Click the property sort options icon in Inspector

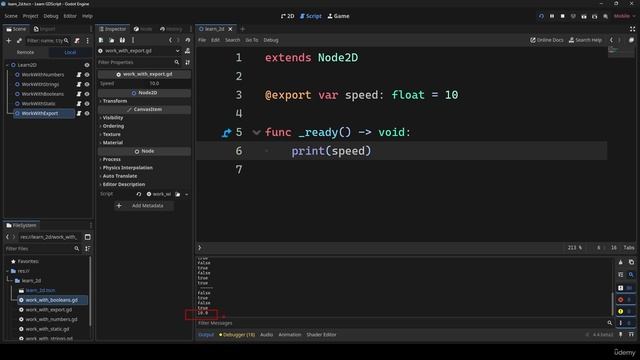pyautogui.click(x=187, y=62)
